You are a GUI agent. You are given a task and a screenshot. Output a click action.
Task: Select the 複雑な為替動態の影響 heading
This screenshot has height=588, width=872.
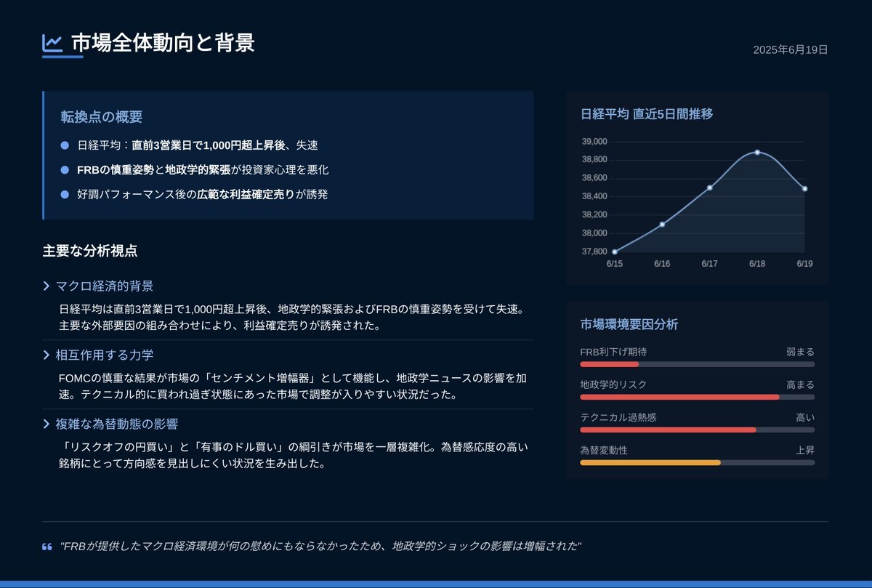(117, 424)
